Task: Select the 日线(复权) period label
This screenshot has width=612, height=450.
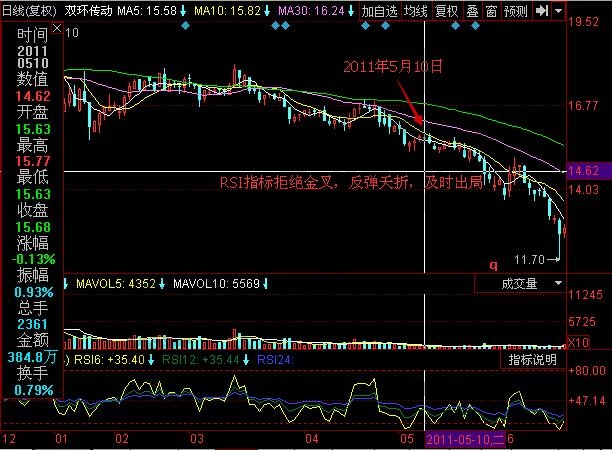Action: click(x=30, y=10)
